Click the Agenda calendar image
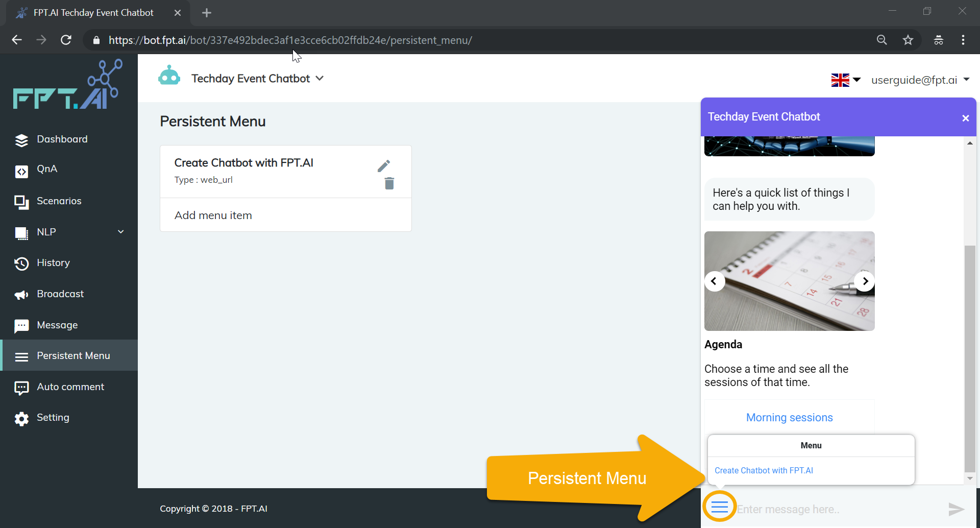Image resolution: width=980 pixels, height=528 pixels. click(789, 281)
